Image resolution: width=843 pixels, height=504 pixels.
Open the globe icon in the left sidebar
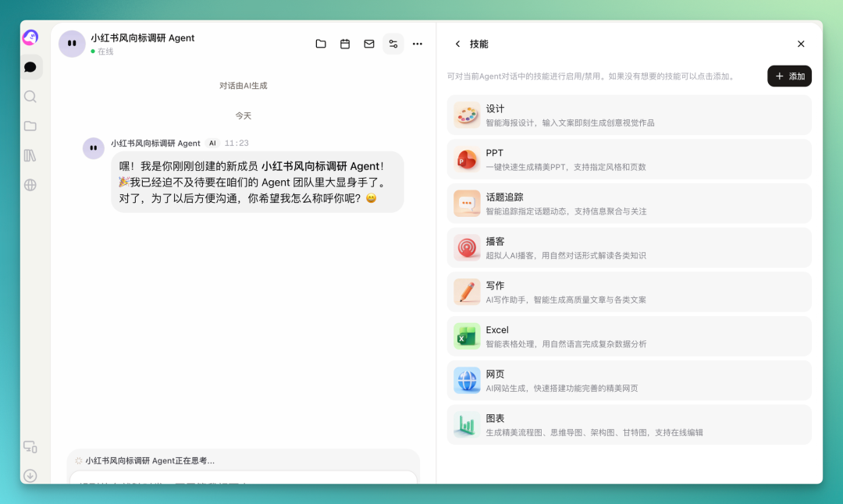[x=30, y=185]
